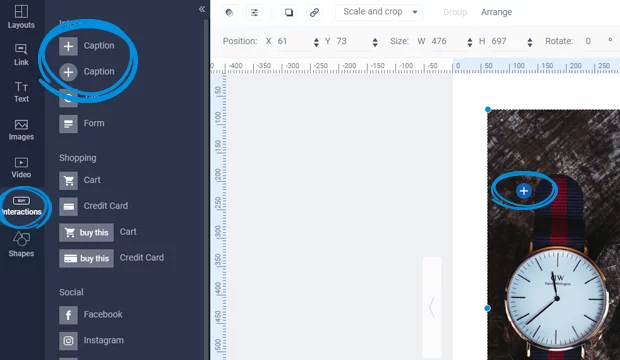Open the Video panel

point(21,168)
